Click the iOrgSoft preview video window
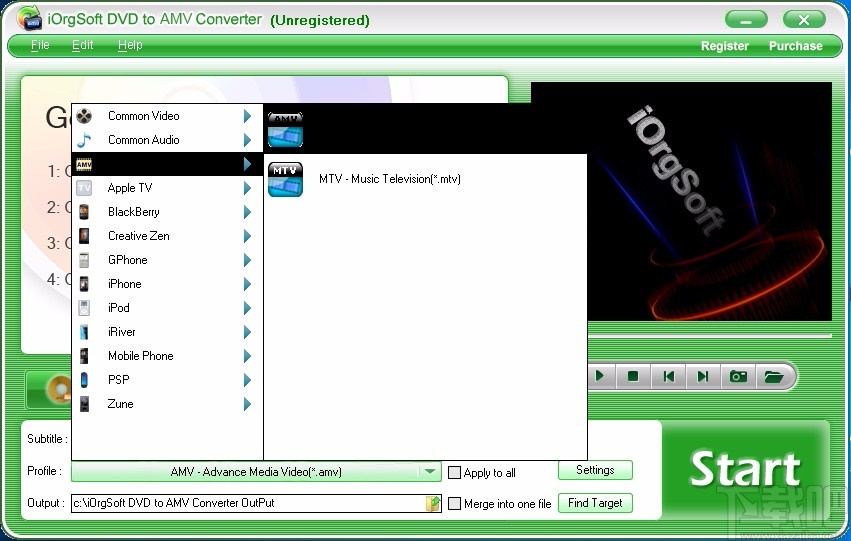 (x=709, y=201)
